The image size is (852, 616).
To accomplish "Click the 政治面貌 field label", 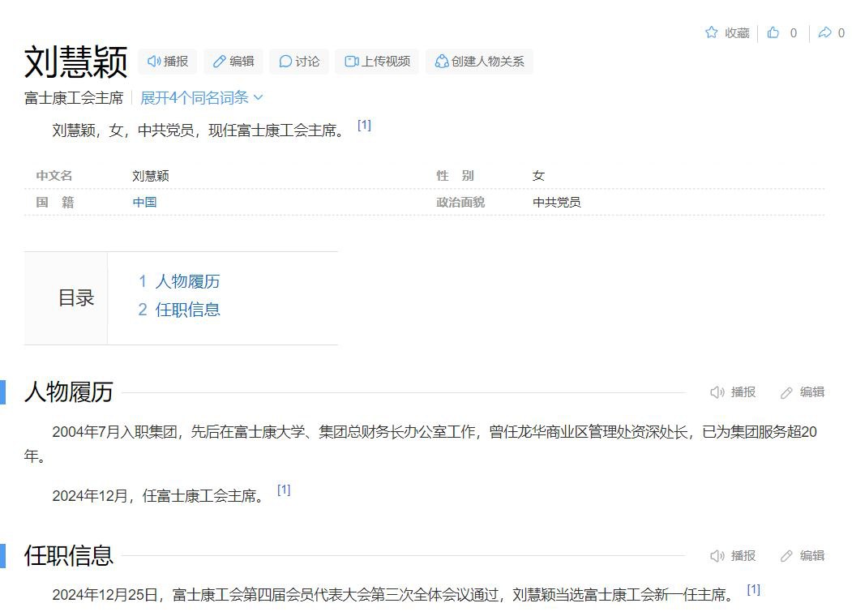I will coord(460,202).
